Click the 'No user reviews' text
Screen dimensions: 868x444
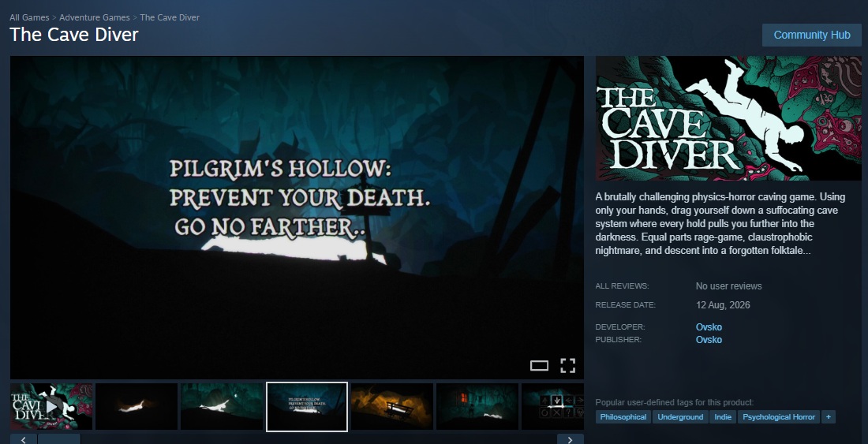(728, 285)
